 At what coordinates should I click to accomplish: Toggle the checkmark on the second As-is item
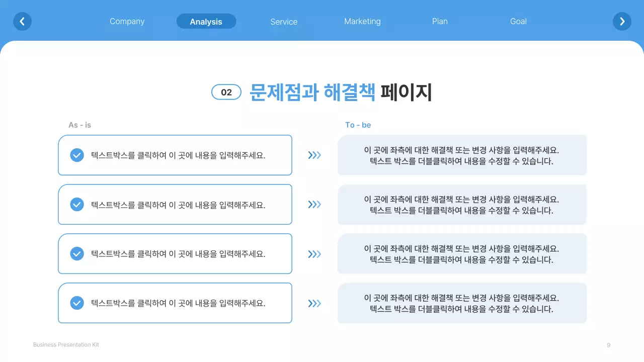77,205
